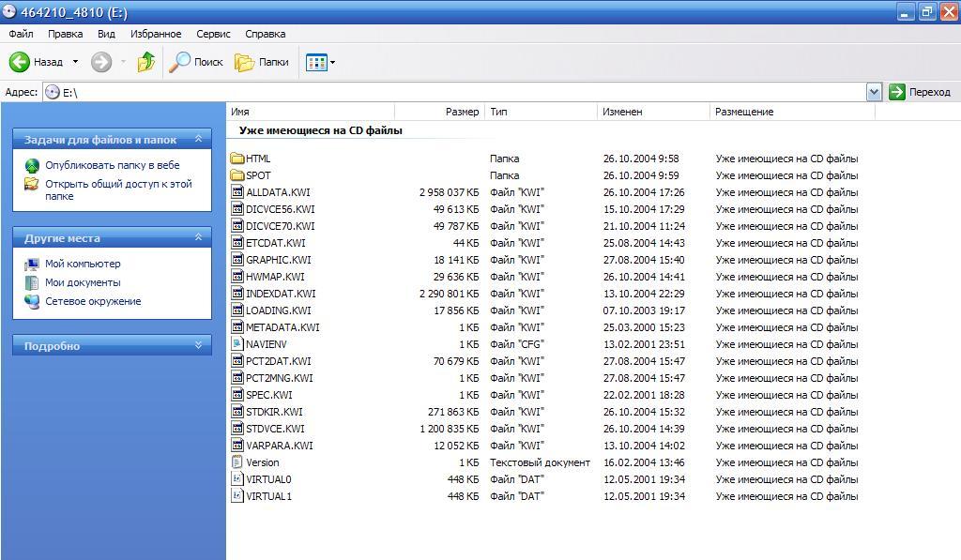Collapse the 'Задачи для файлов и папок' panel
Viewport: 961px width, 560px height.
tap(198, 139)
